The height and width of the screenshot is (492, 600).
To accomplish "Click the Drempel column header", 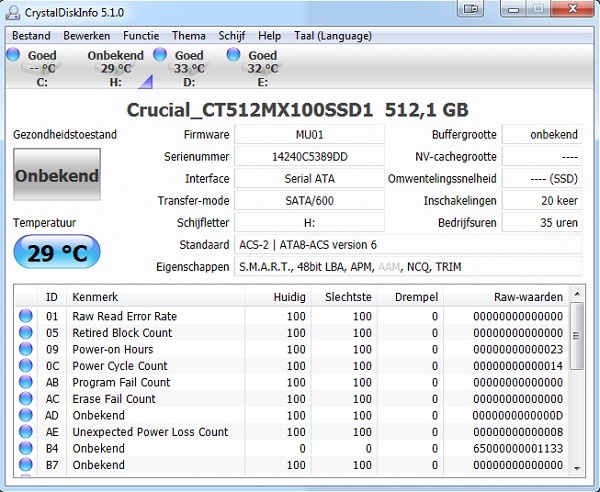I will click(411, 297).
